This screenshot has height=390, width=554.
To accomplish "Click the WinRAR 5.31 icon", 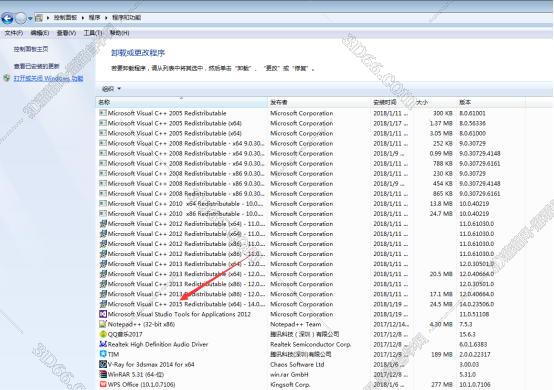I will (103, 374).
